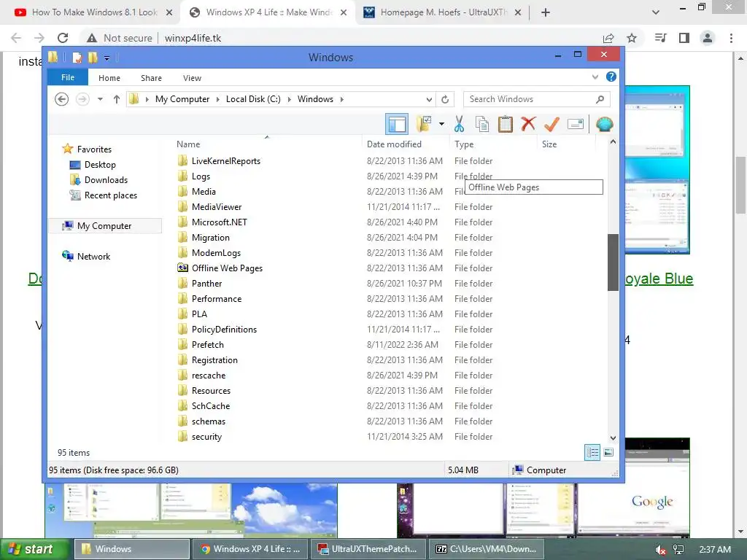This screenshot has width=747, height=560.
Task: Select the Offline Web Pages folder
Action: pyautogui.click(x=227, y=268)
